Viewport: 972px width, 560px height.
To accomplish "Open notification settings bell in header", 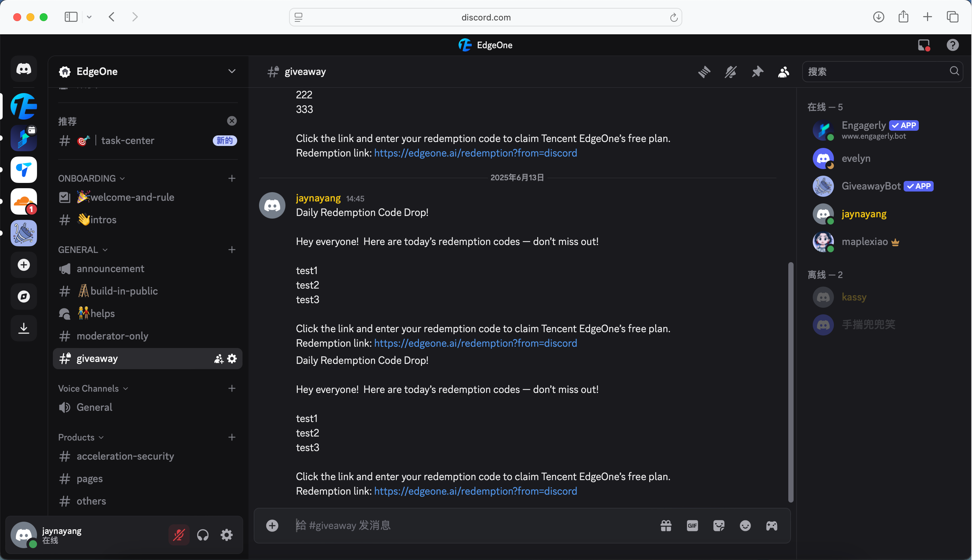I will coord(731,72).
